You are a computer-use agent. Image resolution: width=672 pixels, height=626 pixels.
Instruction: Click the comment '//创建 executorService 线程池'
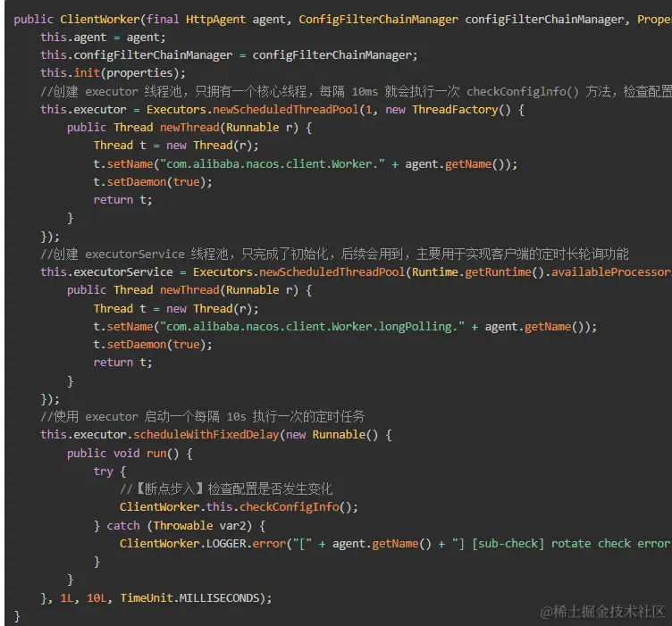(334, 255)
